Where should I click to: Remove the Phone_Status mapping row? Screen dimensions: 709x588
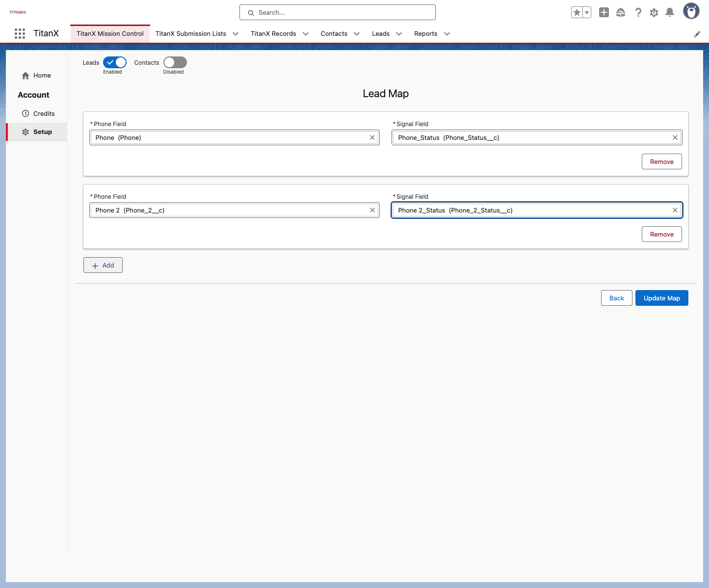pyautogui.click(x=661, y=161)
